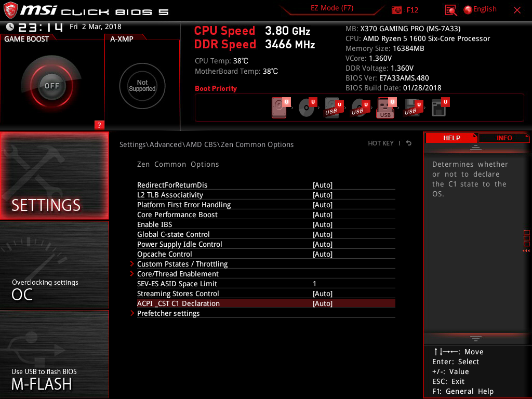Select the USB floppy boot device icon
The height and width of the screenshot is (399, 532).
click(413, 108)
